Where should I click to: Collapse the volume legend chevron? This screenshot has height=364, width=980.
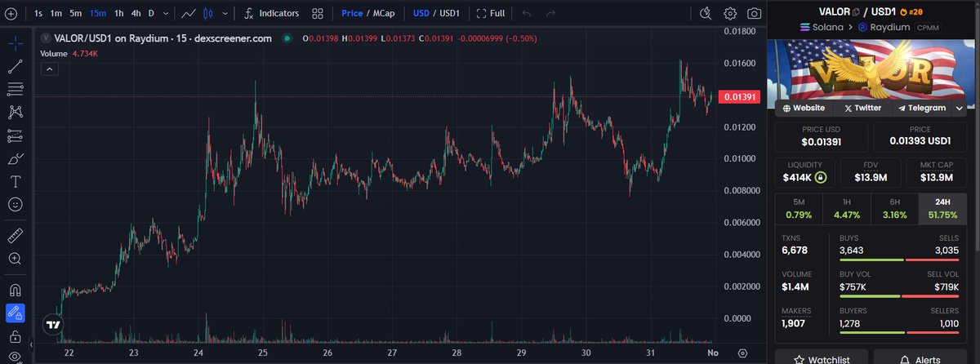click(x=51, y=70)
